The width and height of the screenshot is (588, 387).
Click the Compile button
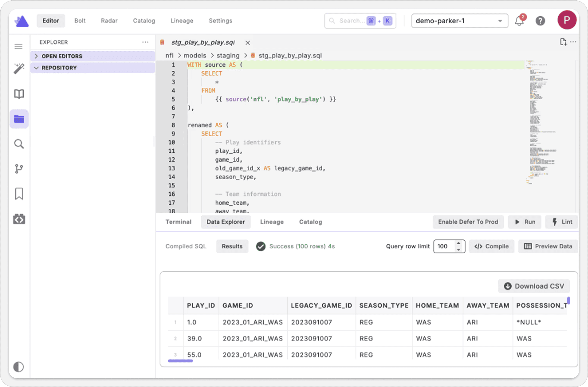click(492, 246)
